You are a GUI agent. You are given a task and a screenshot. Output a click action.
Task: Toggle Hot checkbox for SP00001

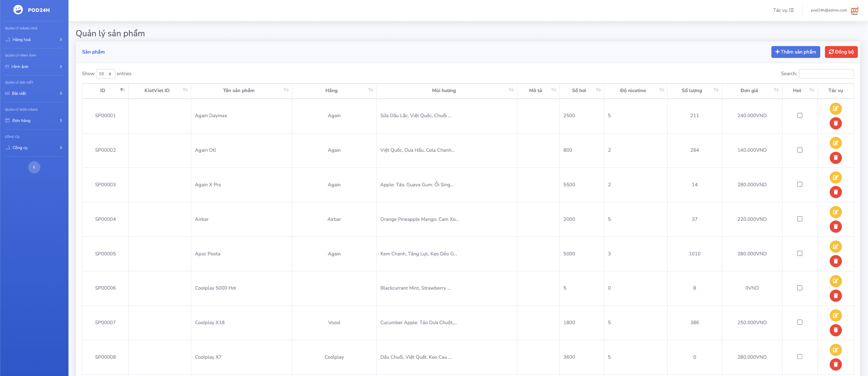point(800,116)
